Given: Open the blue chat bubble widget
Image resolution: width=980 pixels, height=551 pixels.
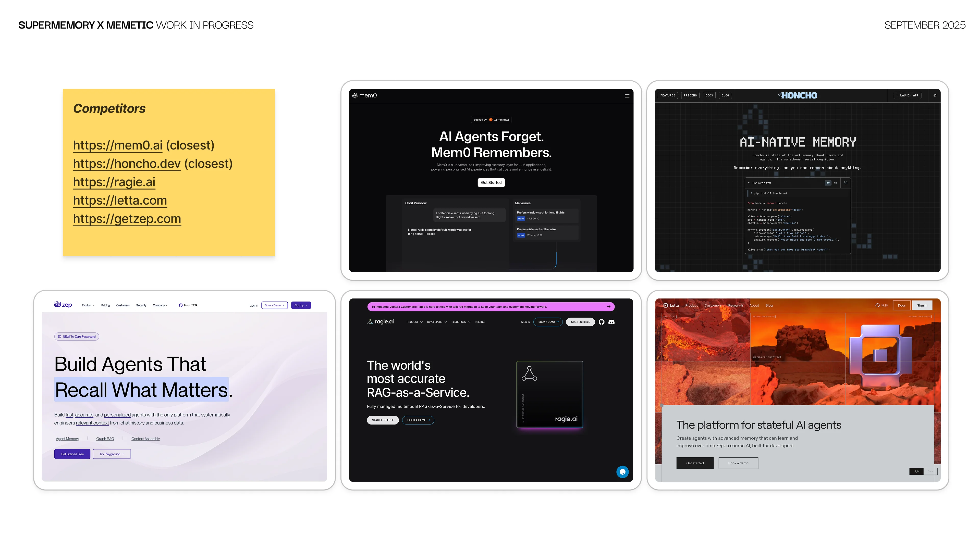Looking at the screenshot, I should click(x=622, y=472).
